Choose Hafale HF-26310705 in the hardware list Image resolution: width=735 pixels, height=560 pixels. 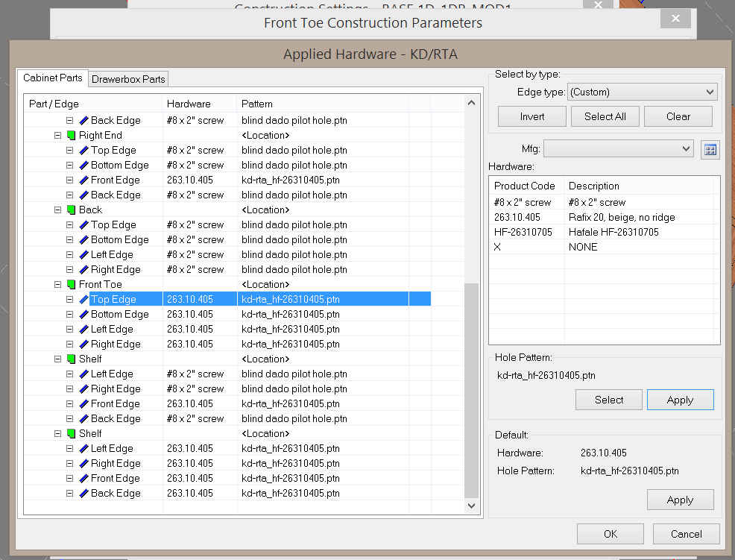pyautogui.click(x=604, y=232)
